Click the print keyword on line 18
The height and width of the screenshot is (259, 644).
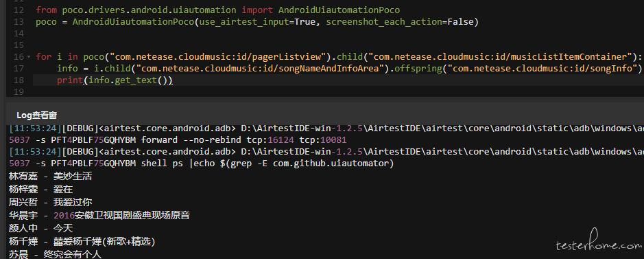[70, 80]
